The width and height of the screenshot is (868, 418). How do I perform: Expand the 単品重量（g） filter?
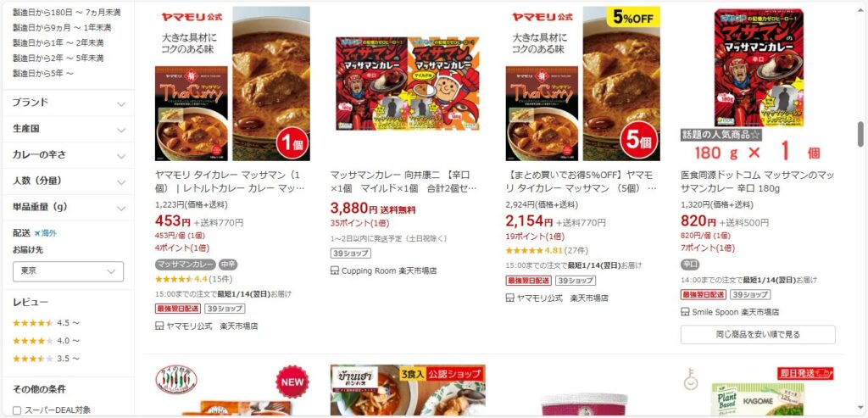tap(68, 208)
